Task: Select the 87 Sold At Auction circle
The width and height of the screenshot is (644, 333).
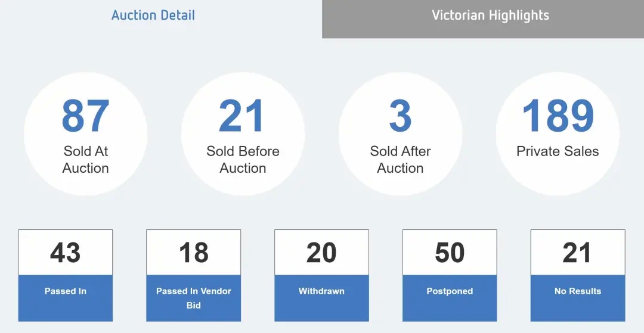Action: (85, 133)
